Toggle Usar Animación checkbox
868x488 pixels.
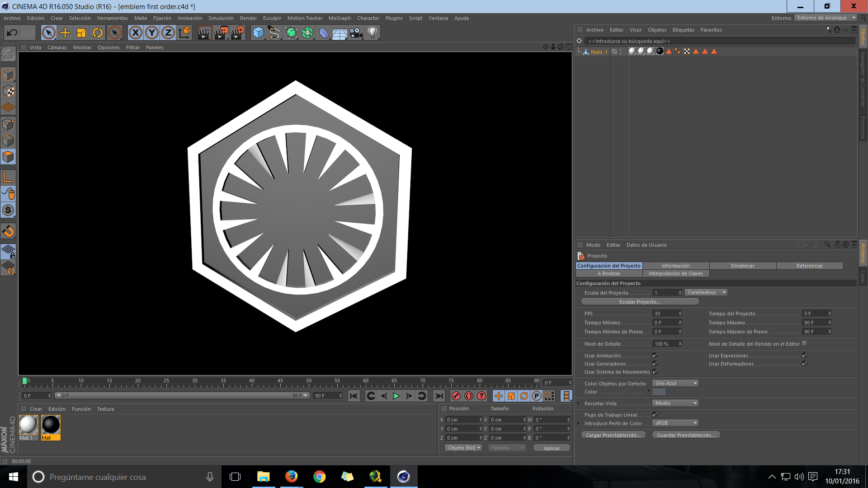click(x=655, y=356)
